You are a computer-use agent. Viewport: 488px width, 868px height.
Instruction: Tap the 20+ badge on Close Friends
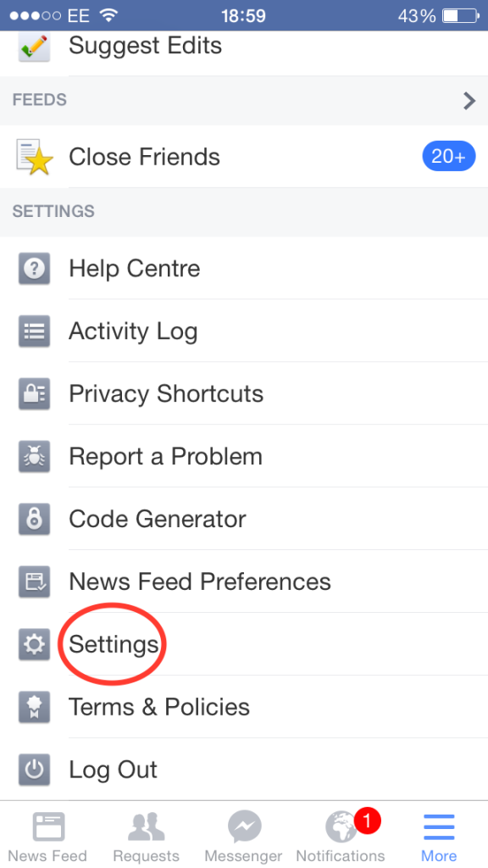coord(448,156)
